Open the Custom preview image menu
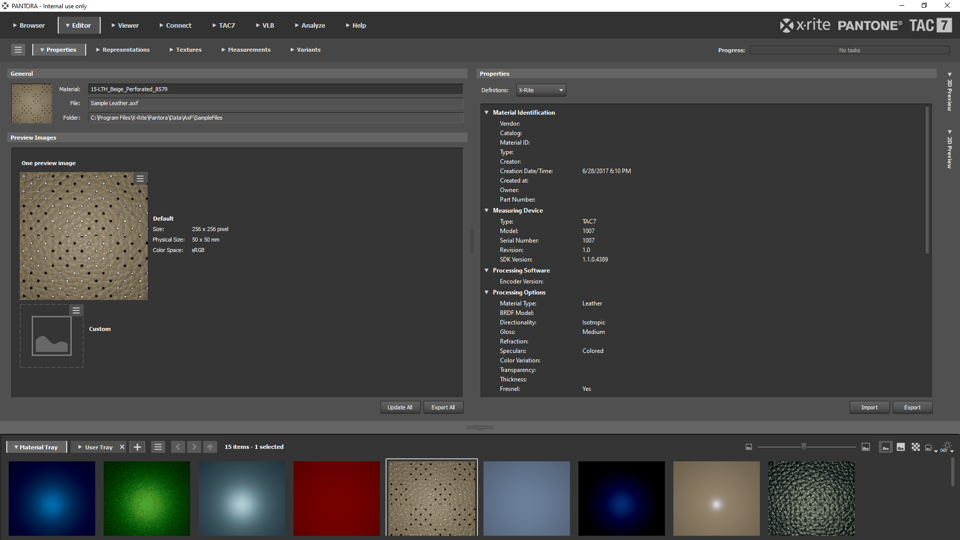This screenshot has height=540, width=960. point(76,311)
